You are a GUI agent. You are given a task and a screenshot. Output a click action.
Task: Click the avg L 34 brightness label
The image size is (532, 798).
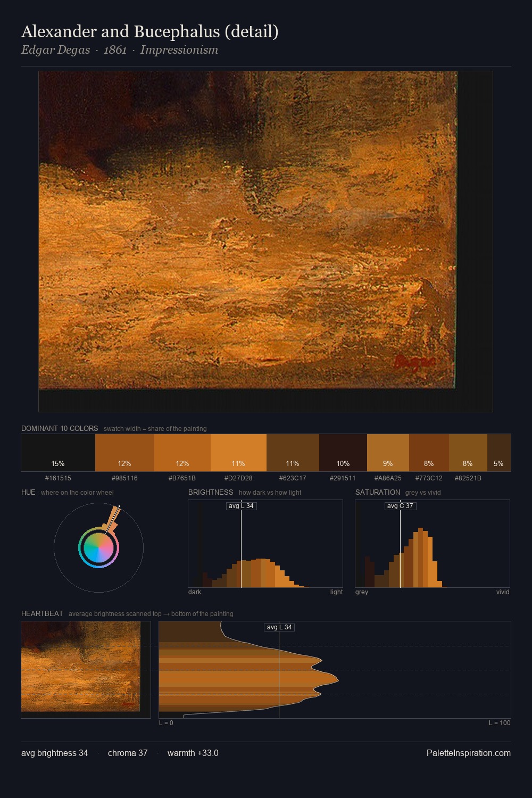[x=242, y=506]
